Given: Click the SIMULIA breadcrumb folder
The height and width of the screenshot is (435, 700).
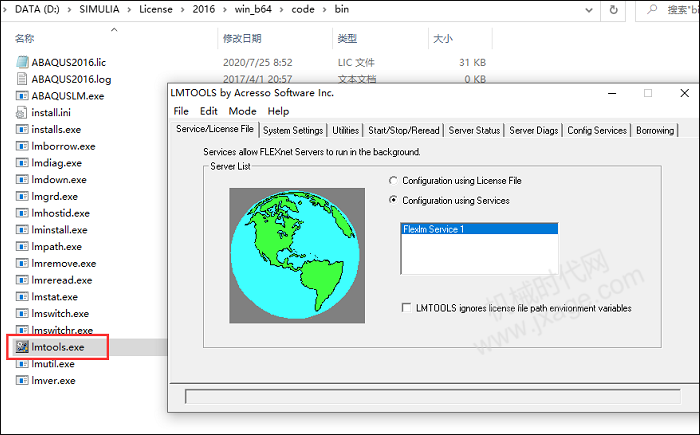Looking at the screenshot, I should click(99, 9).
